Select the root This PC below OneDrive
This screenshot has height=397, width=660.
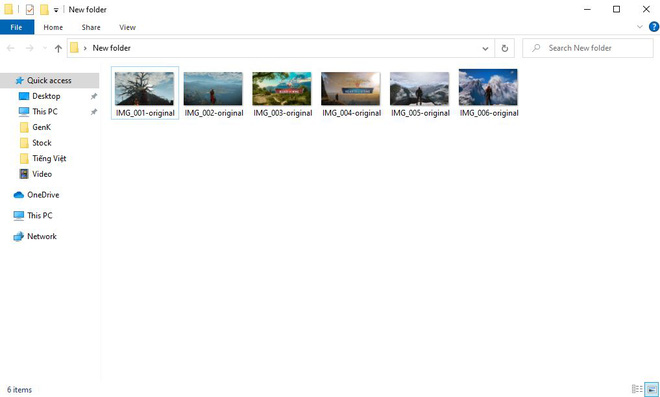tap(40, 216)
